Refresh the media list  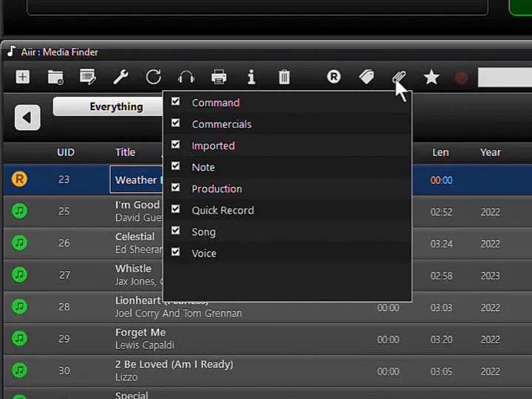(x=154, y=77)
